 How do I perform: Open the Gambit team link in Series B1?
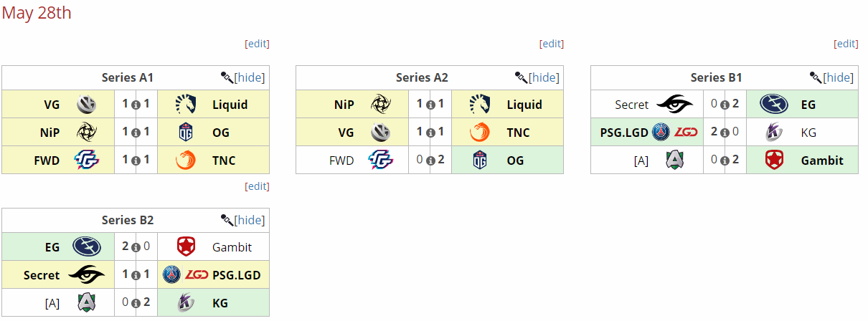[x=822, y=160]
